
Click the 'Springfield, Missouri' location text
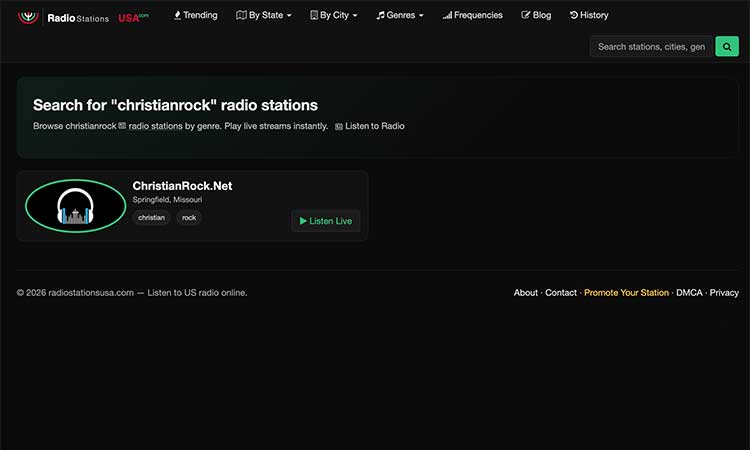pos(167,200)
